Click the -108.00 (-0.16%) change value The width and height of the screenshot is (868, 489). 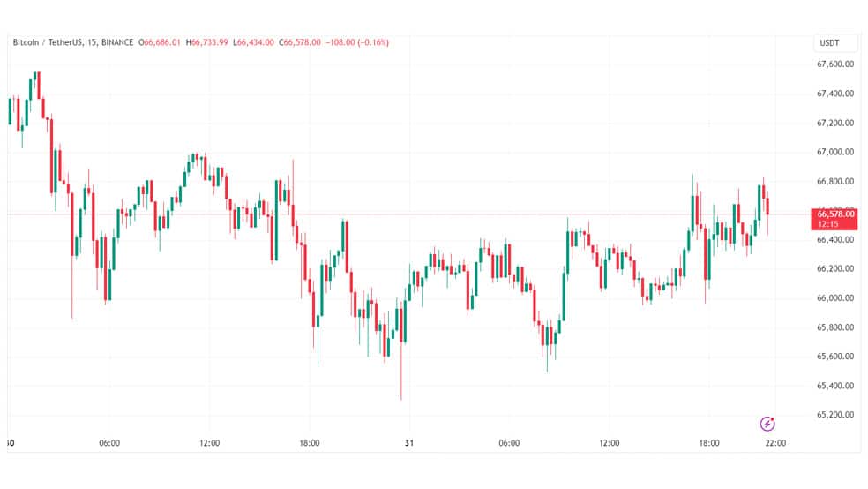pos(357,42)
